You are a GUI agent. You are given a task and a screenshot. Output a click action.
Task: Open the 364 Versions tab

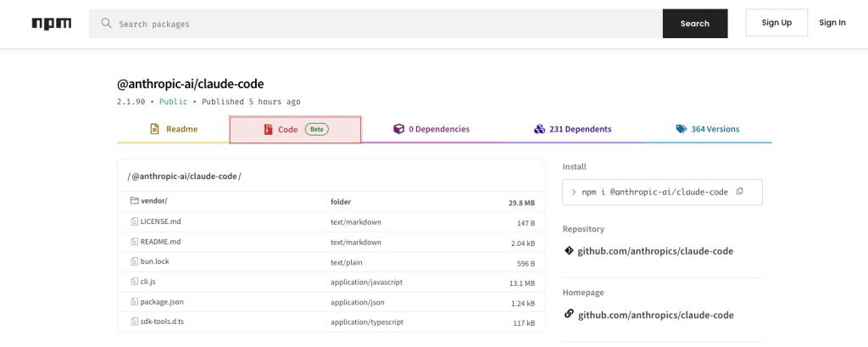(x=708, y=129)
